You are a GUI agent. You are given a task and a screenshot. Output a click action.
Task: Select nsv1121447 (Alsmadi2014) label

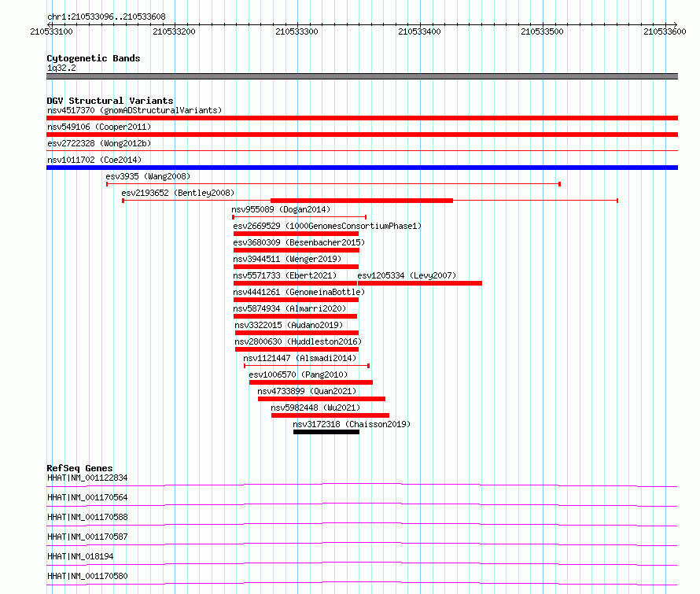(x=300, y=358)
